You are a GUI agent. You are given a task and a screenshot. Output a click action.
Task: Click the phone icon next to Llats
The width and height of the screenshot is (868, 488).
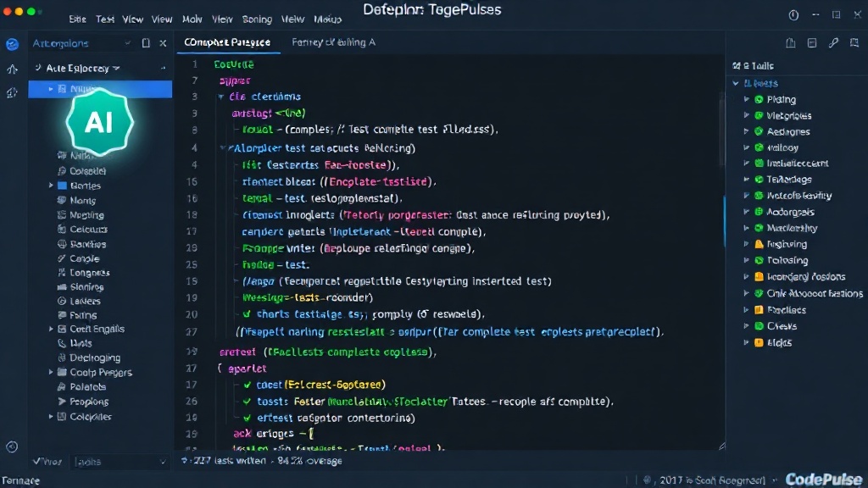62,343
